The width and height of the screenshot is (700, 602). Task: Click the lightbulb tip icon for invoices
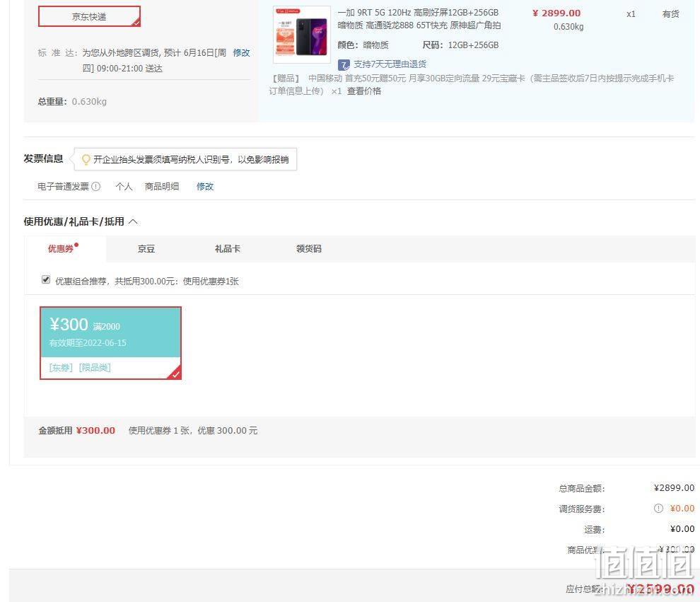[86, 159]
